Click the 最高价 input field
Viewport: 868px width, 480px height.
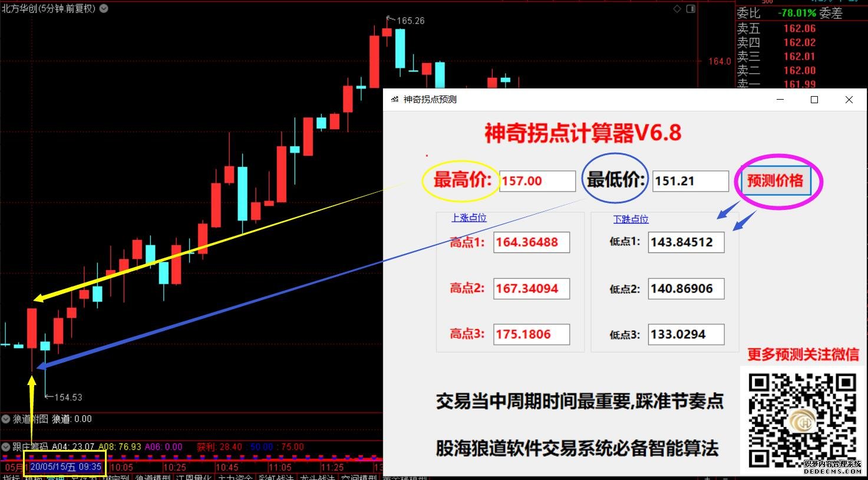click(537, 181)
